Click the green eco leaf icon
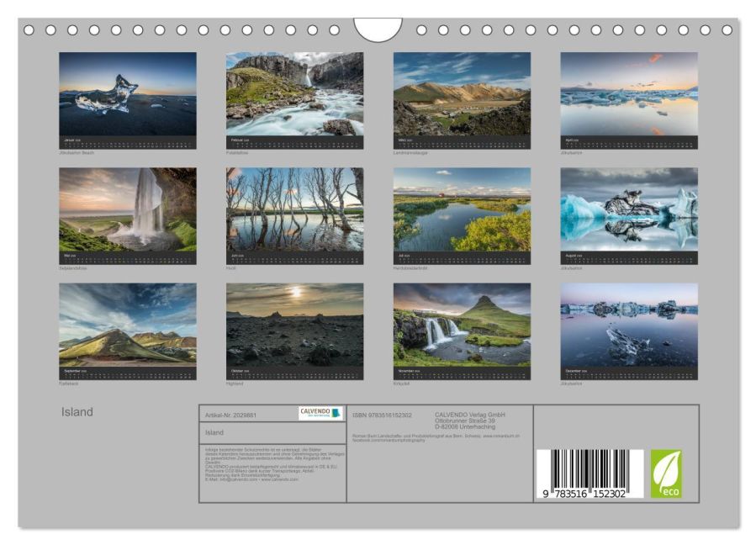This screenshot has height=545, width=756. click(x=666, y=474)
